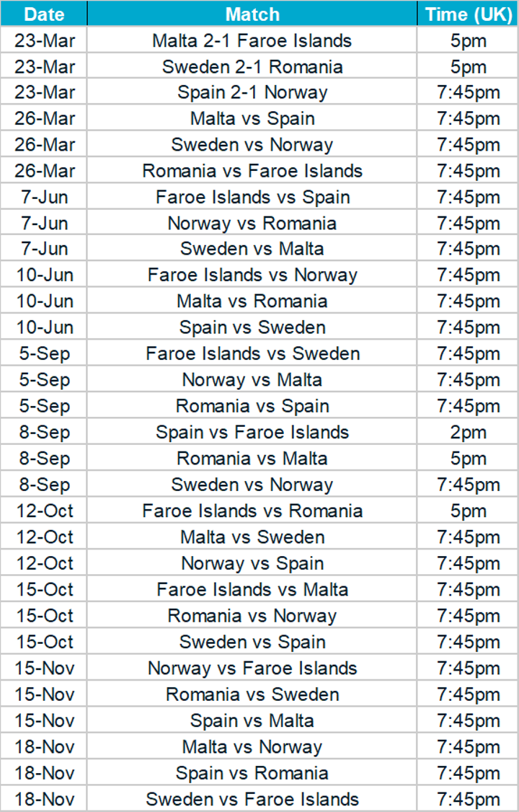Select the Faroe Islands vs Spain cell
The image size is (519, 812).
point(252,197)
